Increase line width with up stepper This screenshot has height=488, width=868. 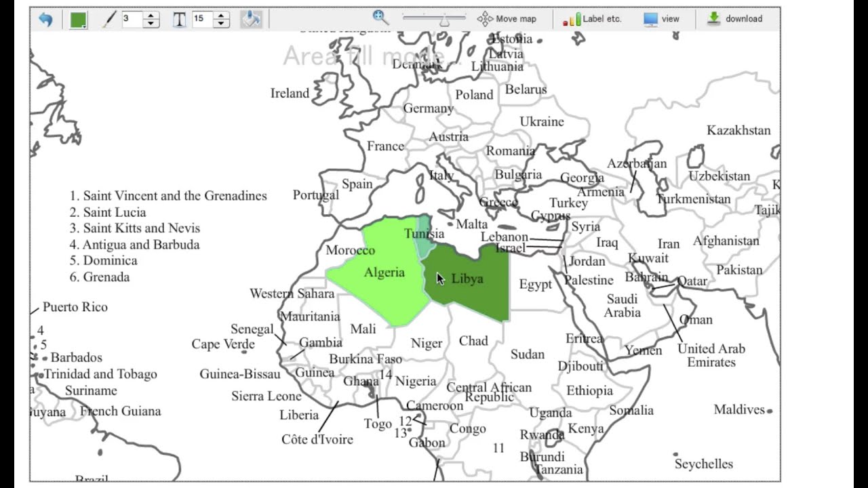[x=151, y=15]
